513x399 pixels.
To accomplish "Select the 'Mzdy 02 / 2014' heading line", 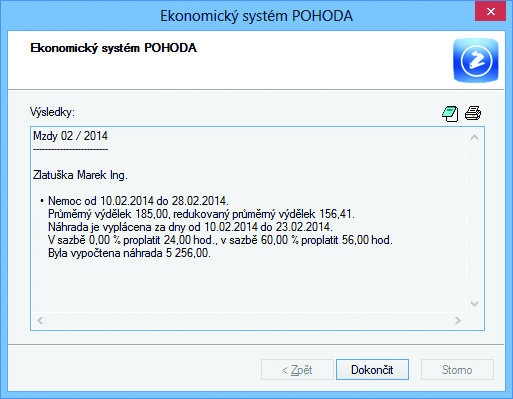I will click(71, 136).
